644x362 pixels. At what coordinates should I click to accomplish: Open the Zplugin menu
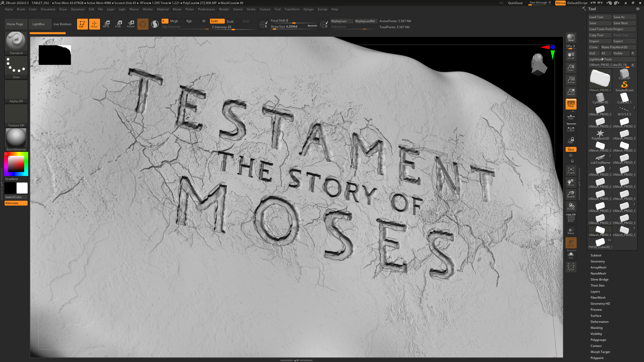(x=308, y=9)
